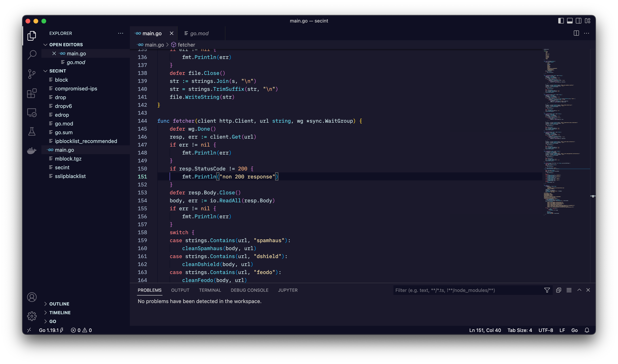Click the notifications bell in status bar

pyautogui.click(x=587, y=330)
